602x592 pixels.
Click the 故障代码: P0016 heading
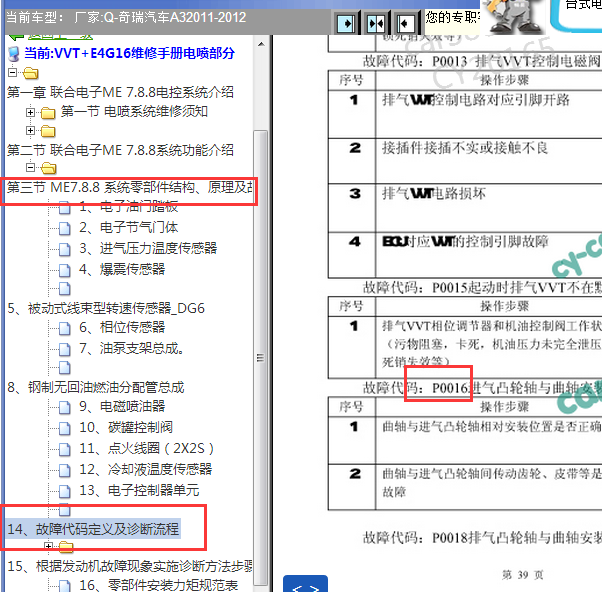click(482, 388)
